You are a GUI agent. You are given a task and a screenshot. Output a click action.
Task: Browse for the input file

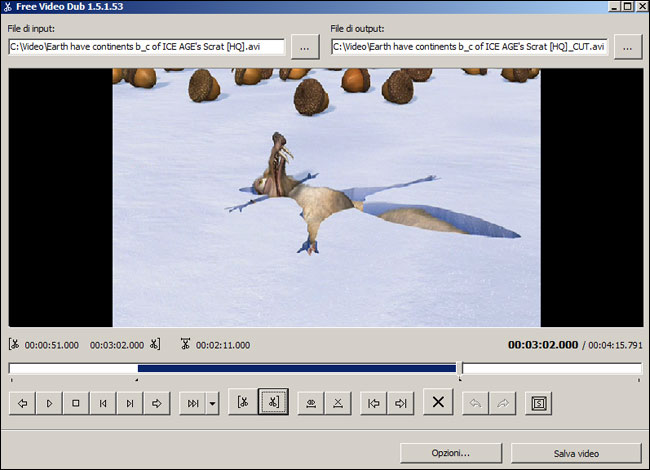point(304,46)
